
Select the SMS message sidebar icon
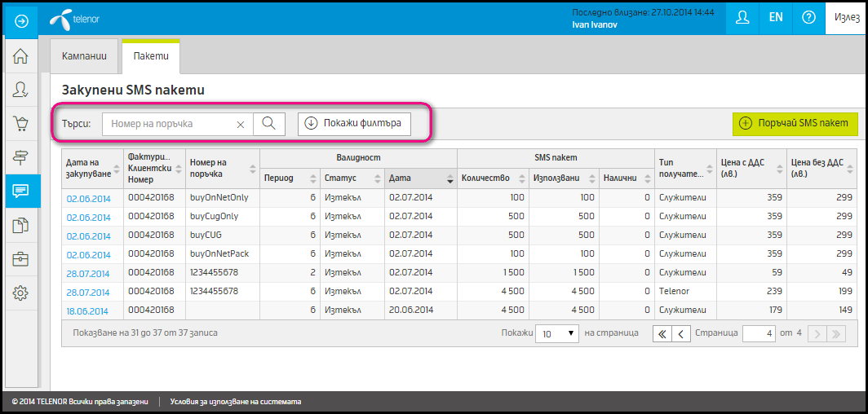click(21, 192)
